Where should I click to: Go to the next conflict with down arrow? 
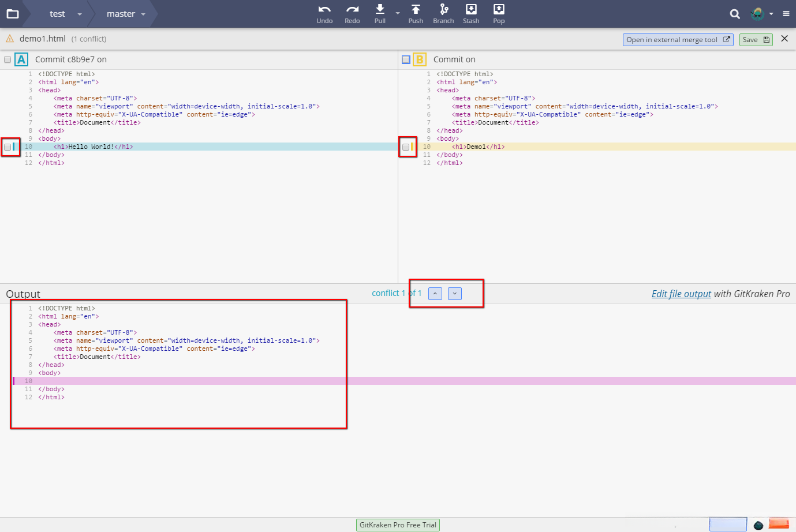tap(455, 294)
